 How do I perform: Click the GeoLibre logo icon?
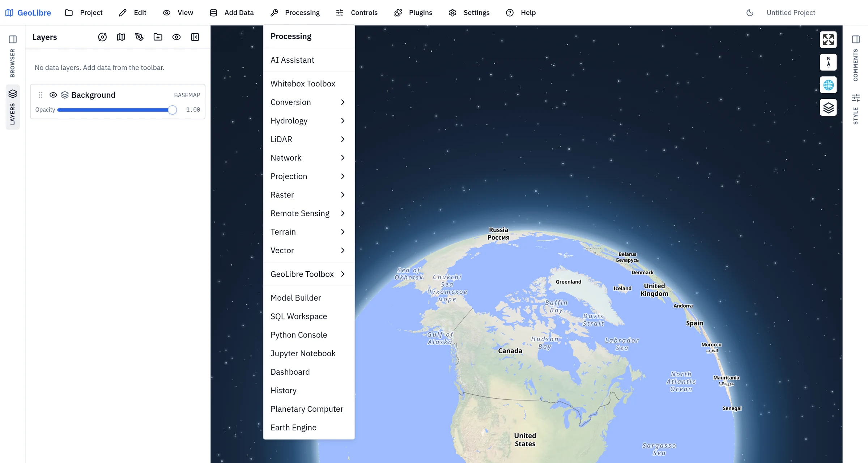[x=9, y=13]
